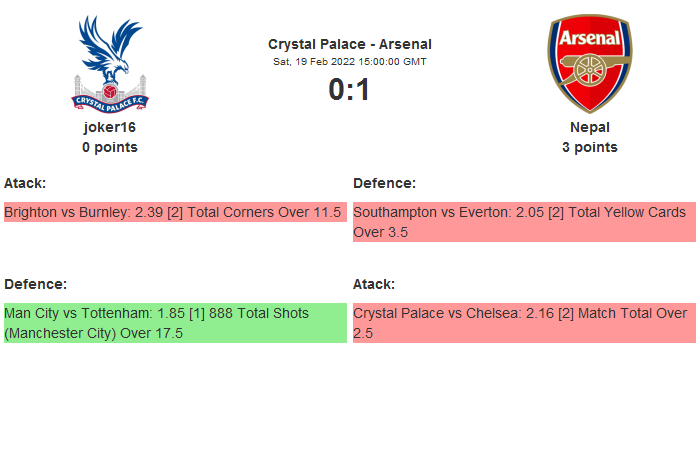Select the Crystal Palace vs Chelsea bet

click(523, 323)
